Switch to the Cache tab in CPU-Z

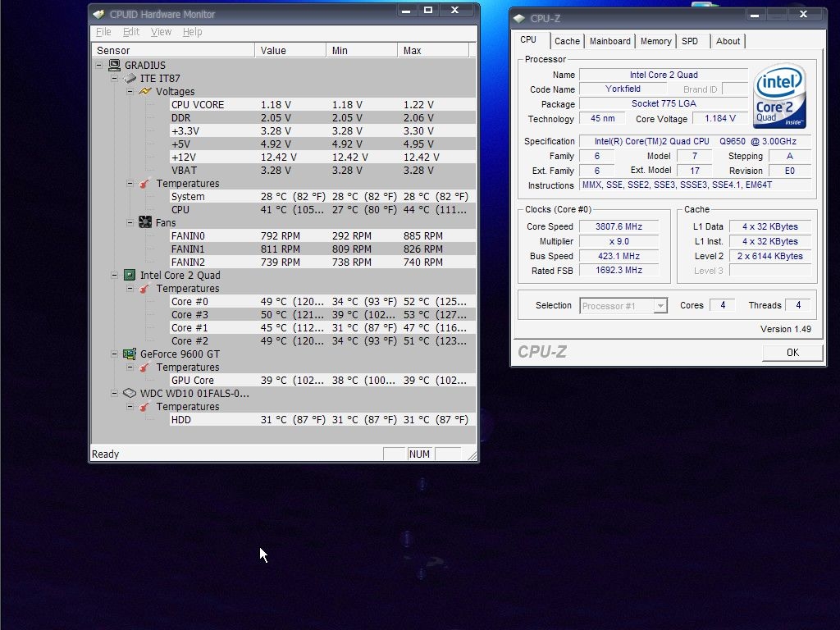tap(568, 41)
